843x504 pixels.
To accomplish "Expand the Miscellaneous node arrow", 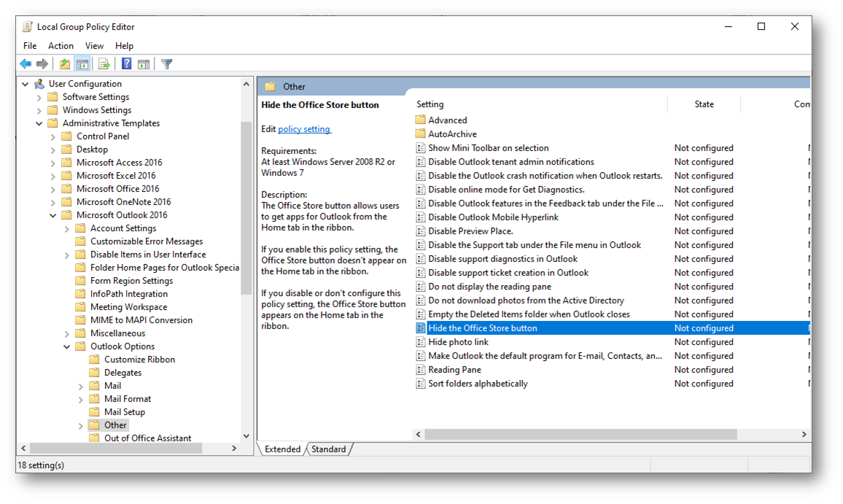I will [66, 333].
